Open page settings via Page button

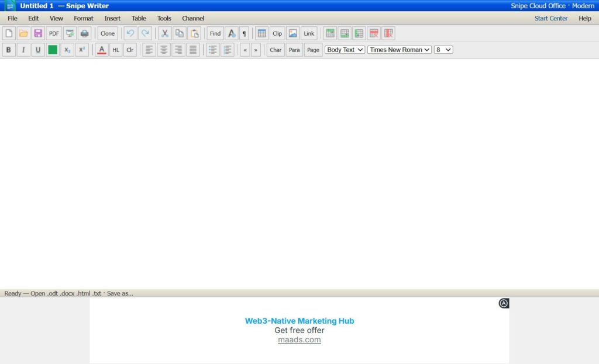[x=313, y=50]
